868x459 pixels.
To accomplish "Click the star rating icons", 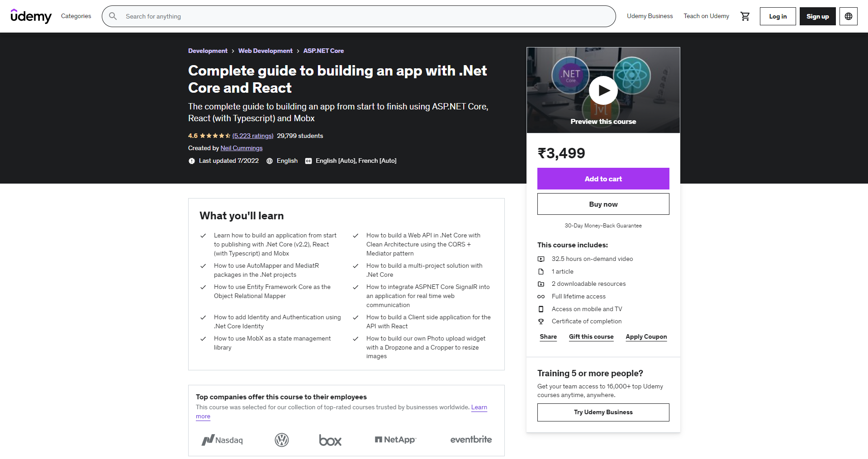I will coord(215,136).
